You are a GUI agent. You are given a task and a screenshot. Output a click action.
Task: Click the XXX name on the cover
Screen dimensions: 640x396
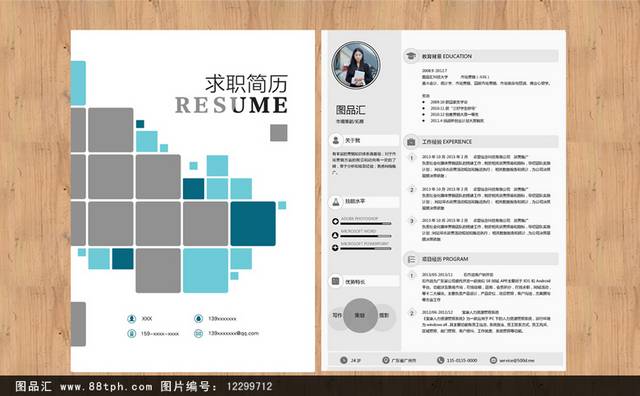click(147, 318)
